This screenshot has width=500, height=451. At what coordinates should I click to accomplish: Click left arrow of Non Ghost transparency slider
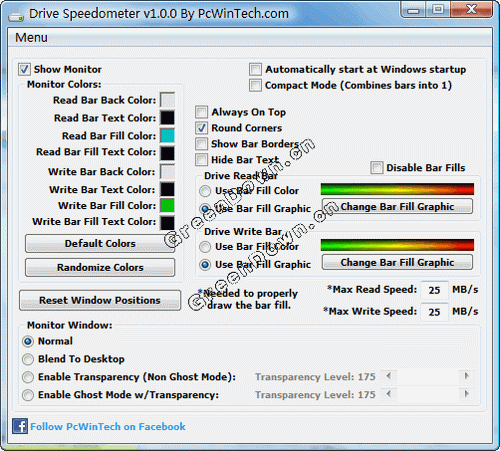[388, 376]
